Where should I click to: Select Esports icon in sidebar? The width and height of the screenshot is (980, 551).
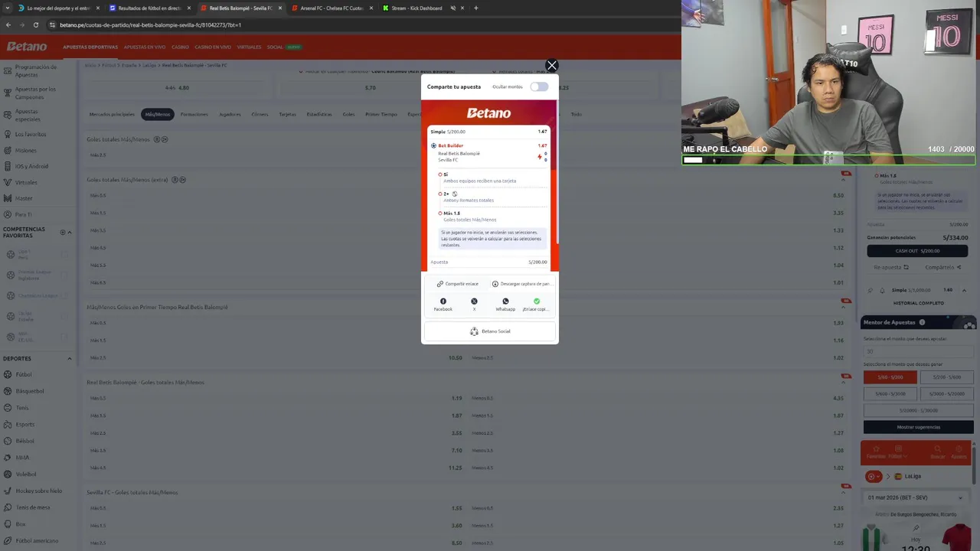8,424
